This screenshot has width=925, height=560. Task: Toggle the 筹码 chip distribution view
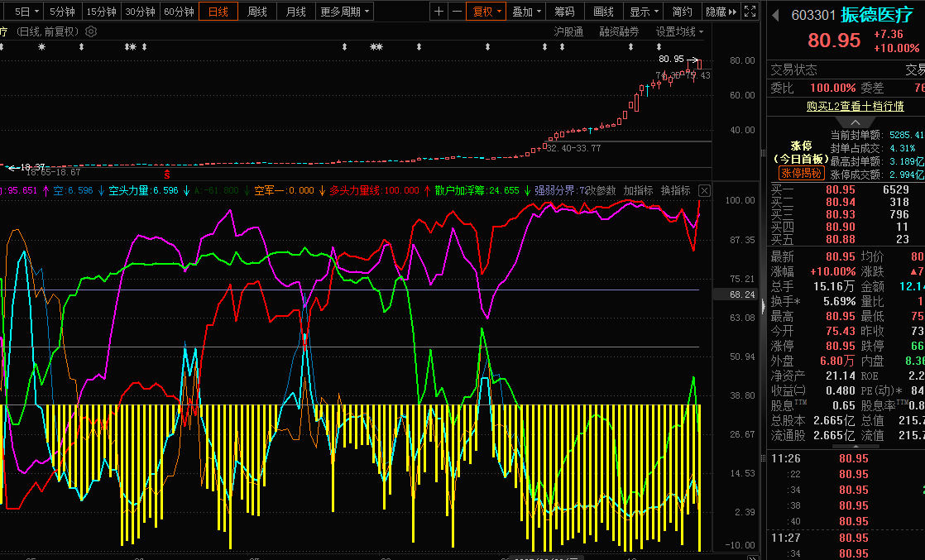coord(564,12)
